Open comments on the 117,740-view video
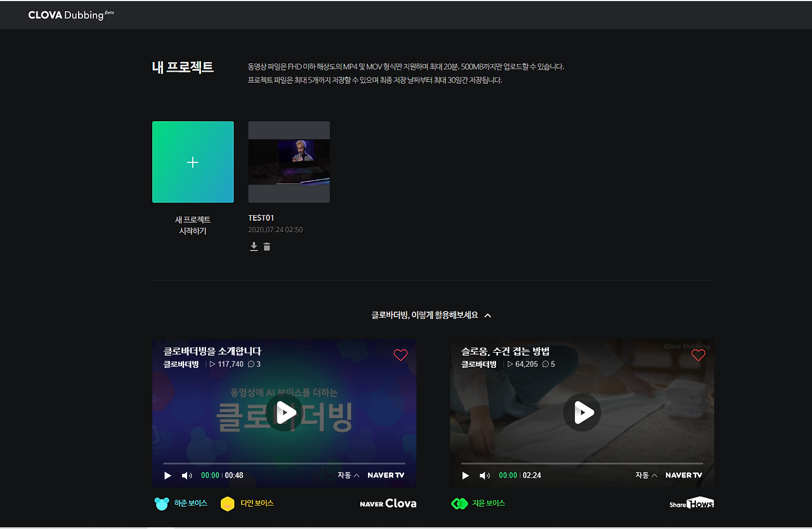The image size is (812, 529). click(x=254, y=365)
